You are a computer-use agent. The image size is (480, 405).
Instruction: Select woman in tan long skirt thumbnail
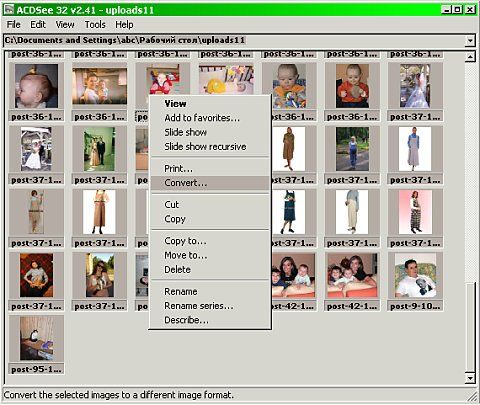(99, 212)
